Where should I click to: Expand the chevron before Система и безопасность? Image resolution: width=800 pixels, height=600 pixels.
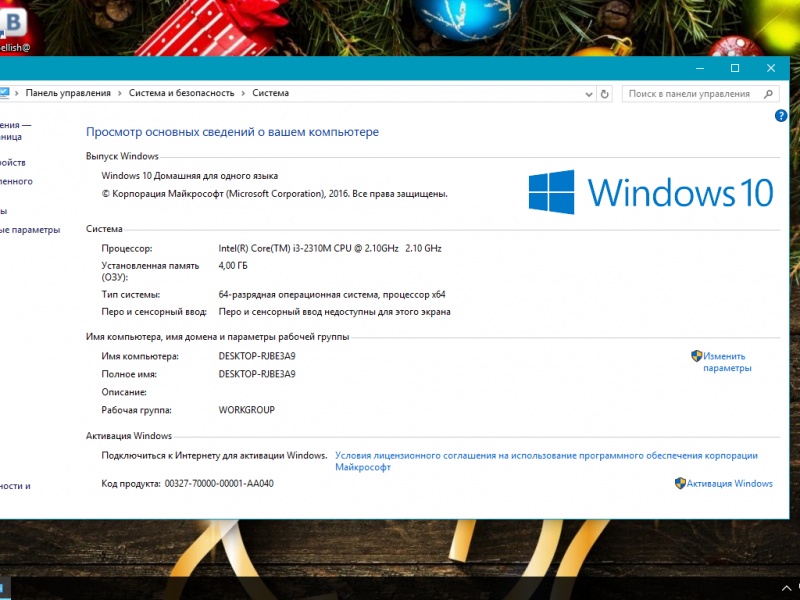[120, 93]
